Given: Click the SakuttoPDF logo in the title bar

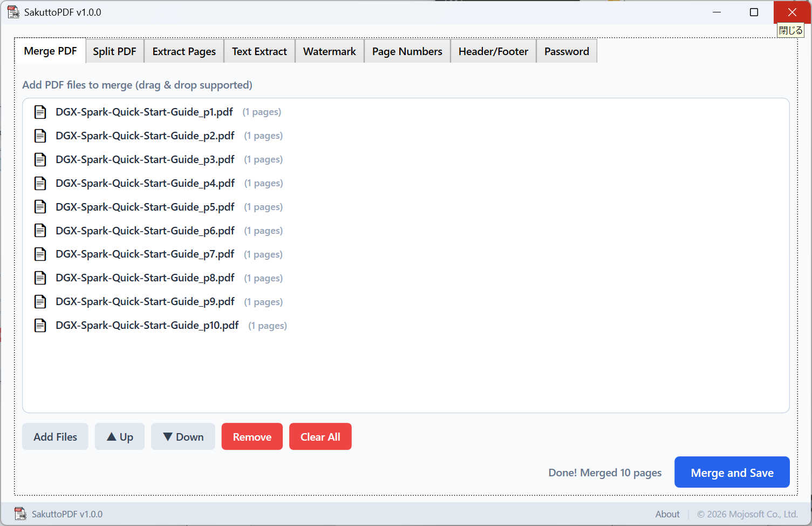Looking at the screenshot, I should tap(13, 12).
